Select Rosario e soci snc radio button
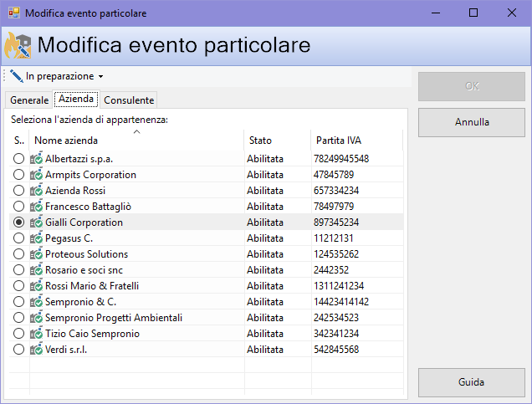This screenshot has width=532, height=404. 18,270
